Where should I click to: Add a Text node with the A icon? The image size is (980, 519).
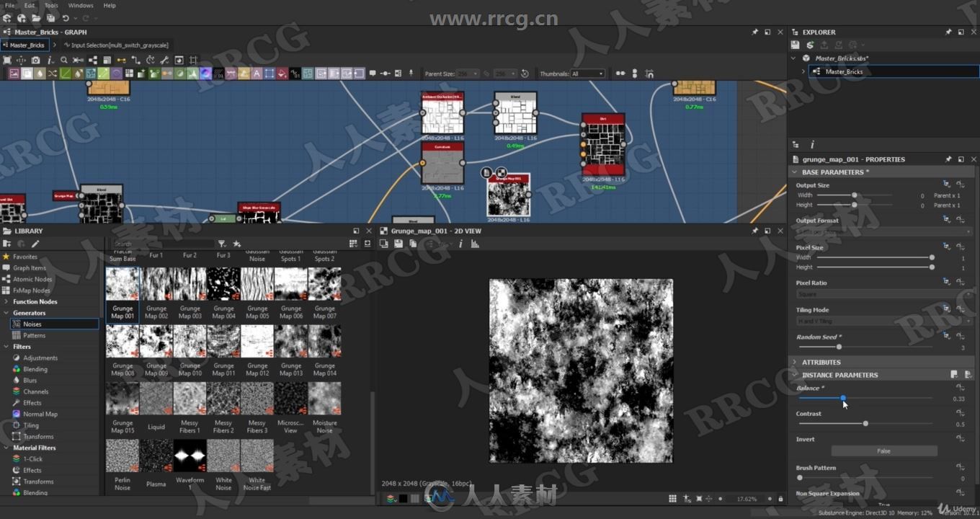coord(257,74)
